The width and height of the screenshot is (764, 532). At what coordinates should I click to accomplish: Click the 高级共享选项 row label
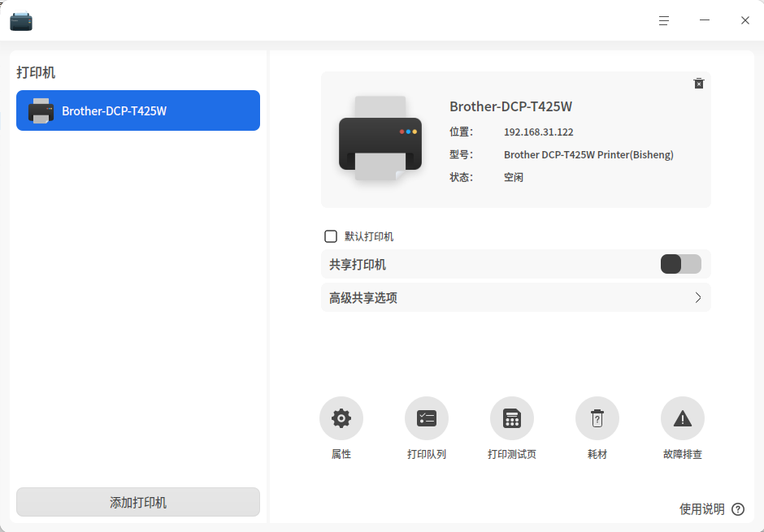(363, 298)
